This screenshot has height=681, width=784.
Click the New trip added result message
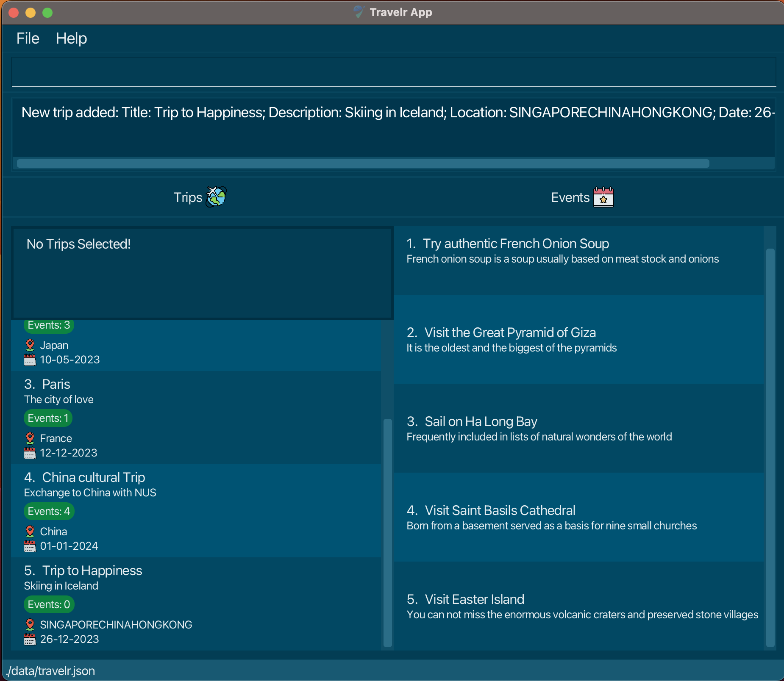[398, 112]
